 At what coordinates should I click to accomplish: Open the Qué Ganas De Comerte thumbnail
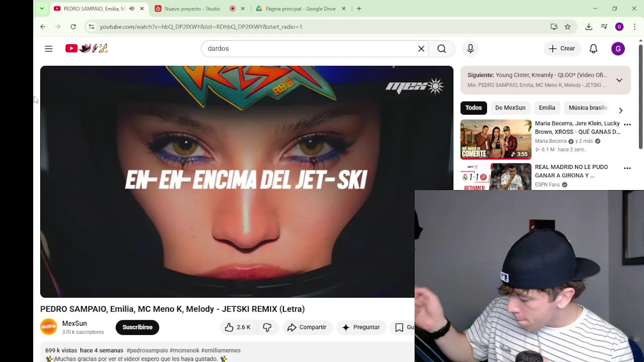[496, 139]
